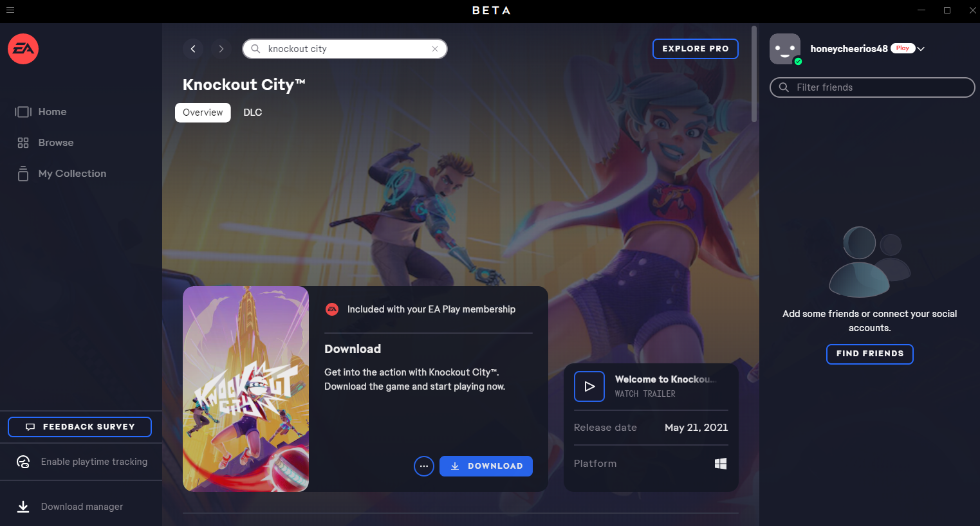This screenshot has width=980, height=526.
Task: Open the FEEDBACK SURVEY
Action: coord(80,427)
